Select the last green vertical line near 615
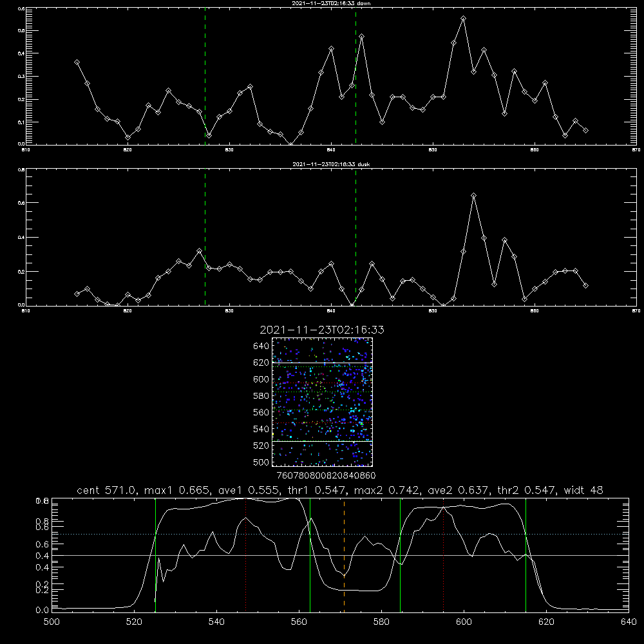This screenshot has width=644, height=644. (526, 555)
